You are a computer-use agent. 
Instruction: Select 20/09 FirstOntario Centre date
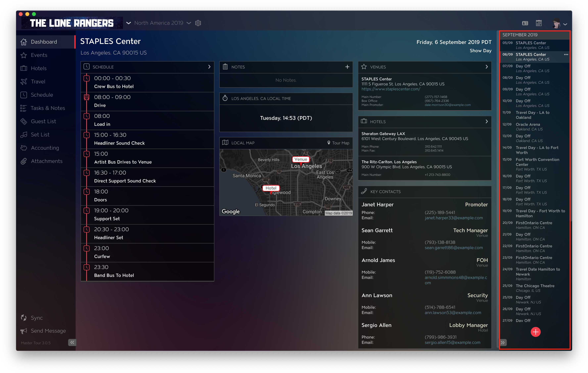pyautogui.click(x=535, y=225)
